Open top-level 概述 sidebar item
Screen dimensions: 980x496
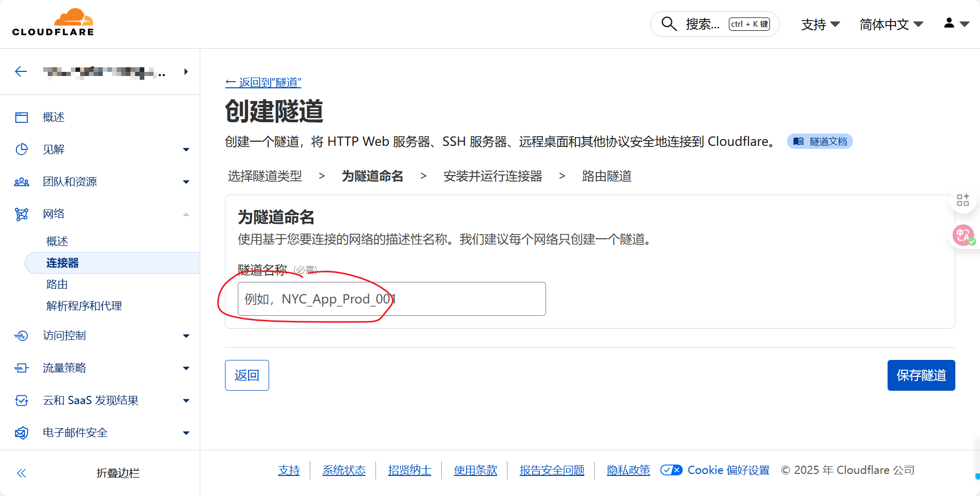click(53, 118)
